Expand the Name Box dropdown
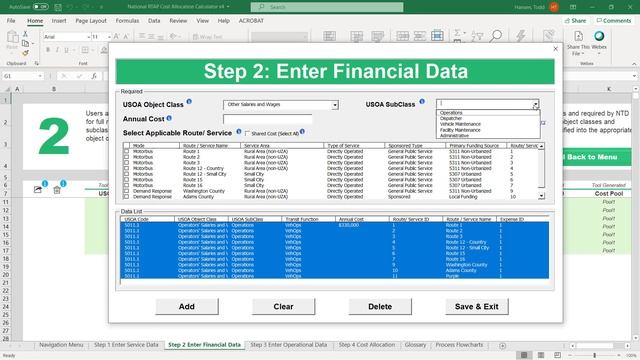The width and height of the screenshot is (640, 360). tap(40, 76)
